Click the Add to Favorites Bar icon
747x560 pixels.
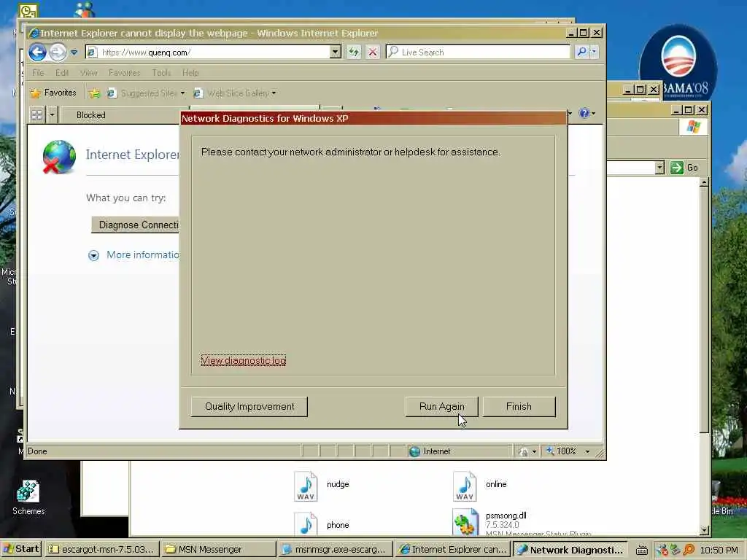point(95,93)
